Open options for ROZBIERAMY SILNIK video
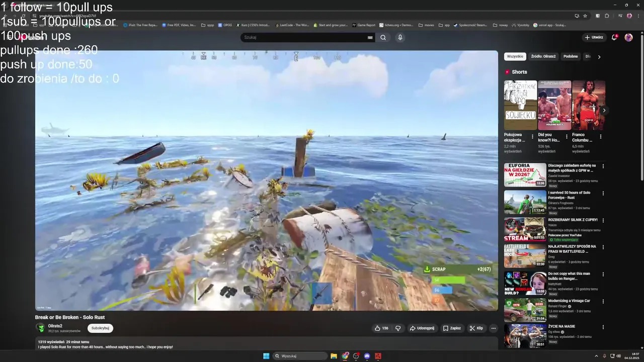 pyautogui.click(x=603, y=220)
